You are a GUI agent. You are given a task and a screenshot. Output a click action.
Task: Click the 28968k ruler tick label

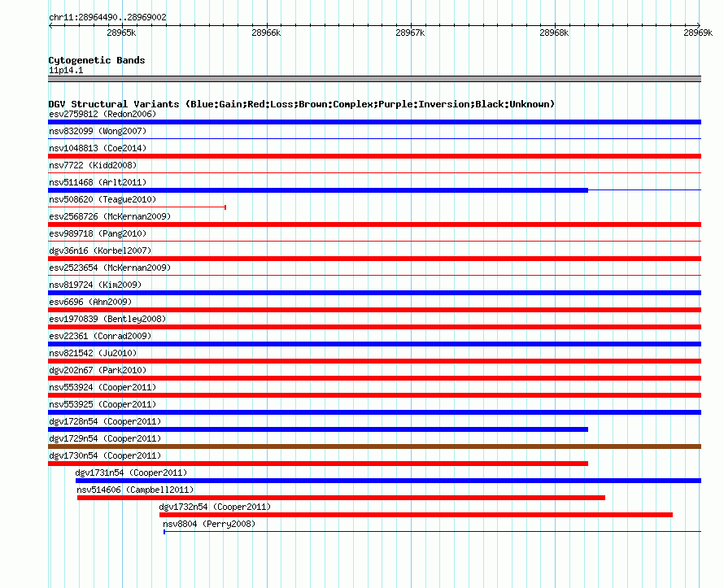[x=554, y=33]
